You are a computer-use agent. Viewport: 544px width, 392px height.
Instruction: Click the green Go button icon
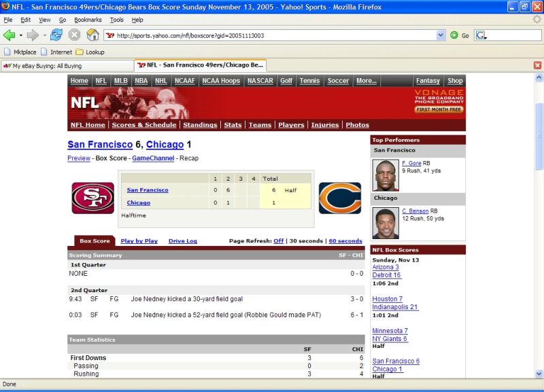pyautogui.click(x=454, y=35)
